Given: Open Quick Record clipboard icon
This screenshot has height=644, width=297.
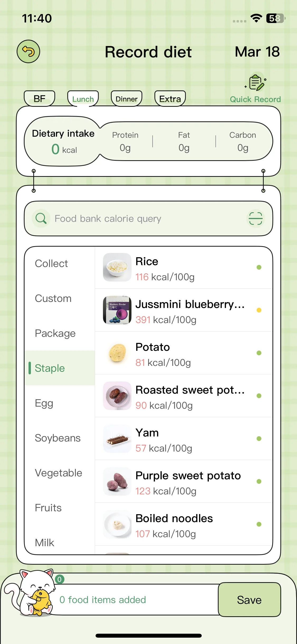Looking at the screenshot, I should point(255,83).
